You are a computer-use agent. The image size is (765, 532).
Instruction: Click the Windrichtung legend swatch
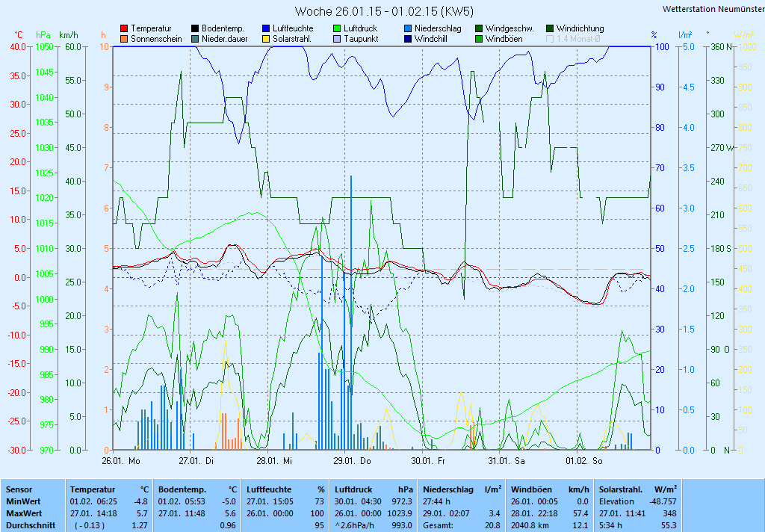tap(550, 29)
